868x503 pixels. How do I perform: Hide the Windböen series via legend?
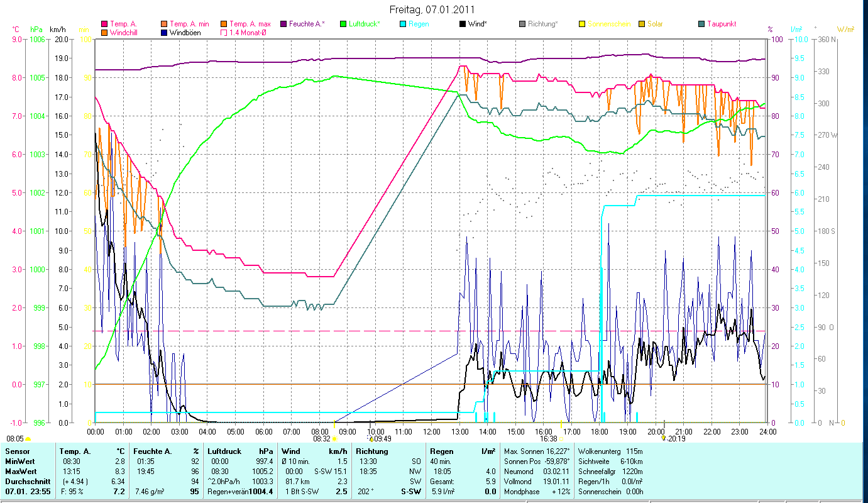[165, 32]
